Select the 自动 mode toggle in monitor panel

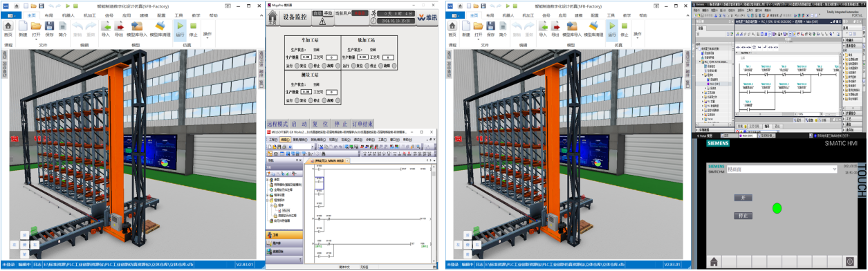(317, 12)
